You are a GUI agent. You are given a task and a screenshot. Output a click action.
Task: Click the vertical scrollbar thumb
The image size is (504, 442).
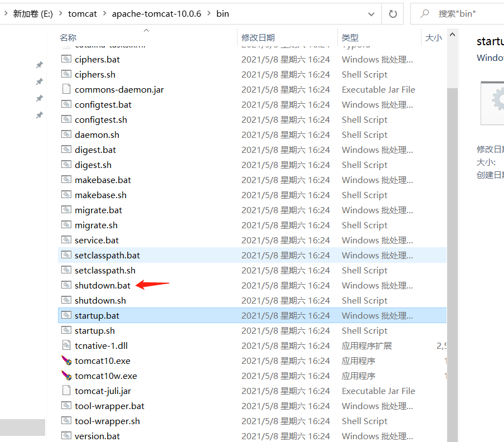click(452, 265)
